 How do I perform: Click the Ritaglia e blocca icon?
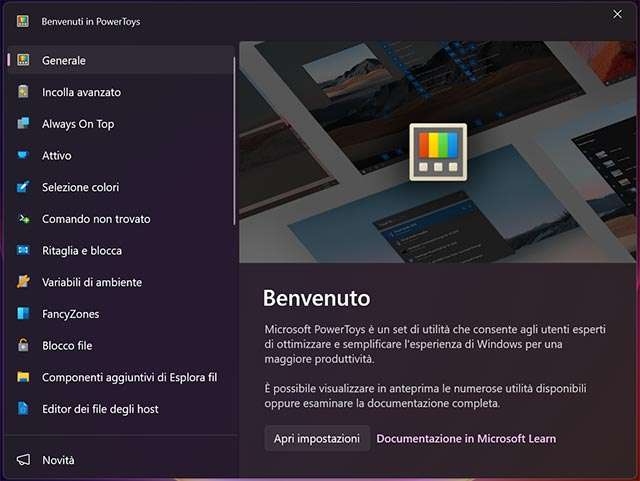point(23,250)
